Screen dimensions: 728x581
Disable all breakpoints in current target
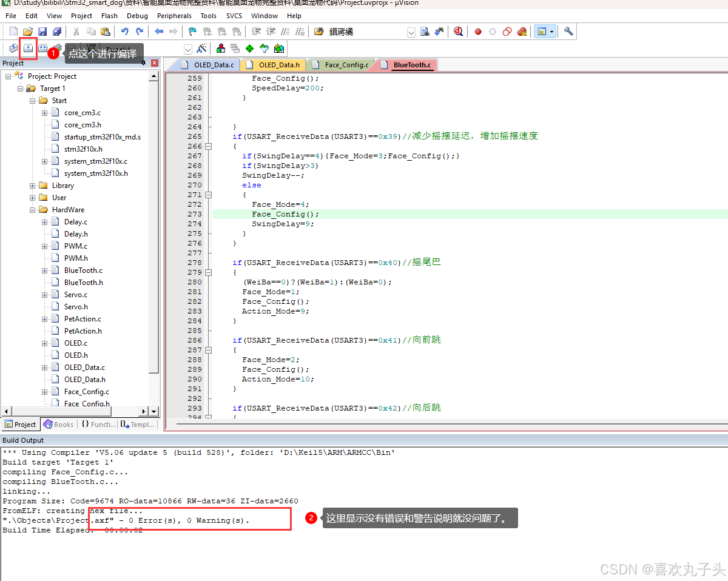coord(507,32)
